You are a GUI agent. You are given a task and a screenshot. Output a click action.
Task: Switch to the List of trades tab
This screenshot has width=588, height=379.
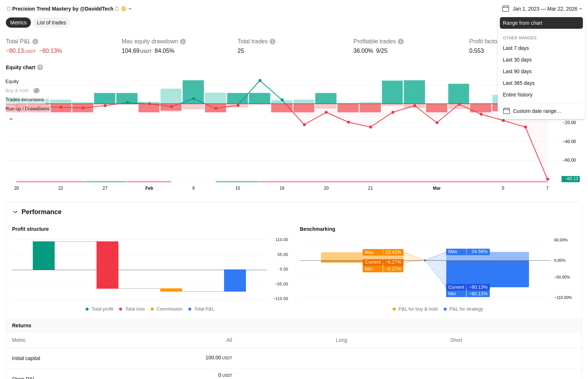pyautogui.click(x=51, y=23)
